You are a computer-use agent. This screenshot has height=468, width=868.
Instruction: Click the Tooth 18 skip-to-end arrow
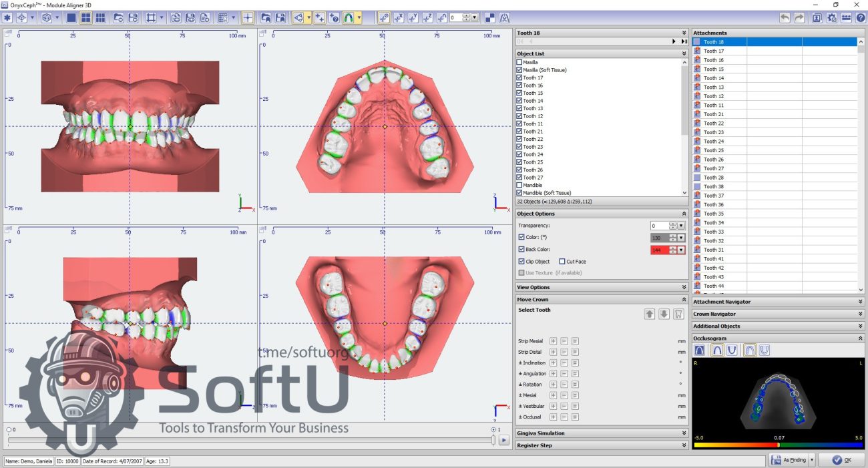[x=684, y=41]
